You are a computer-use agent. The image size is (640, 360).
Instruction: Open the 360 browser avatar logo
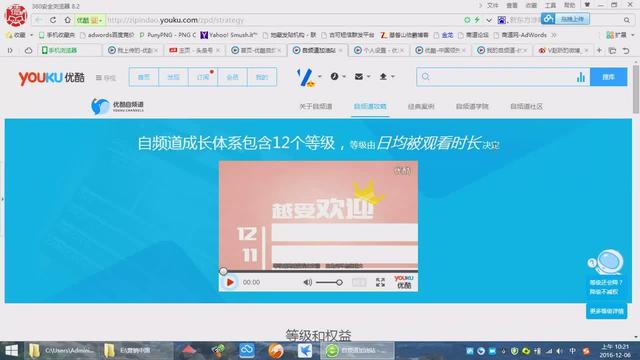[x=16, y=15]
